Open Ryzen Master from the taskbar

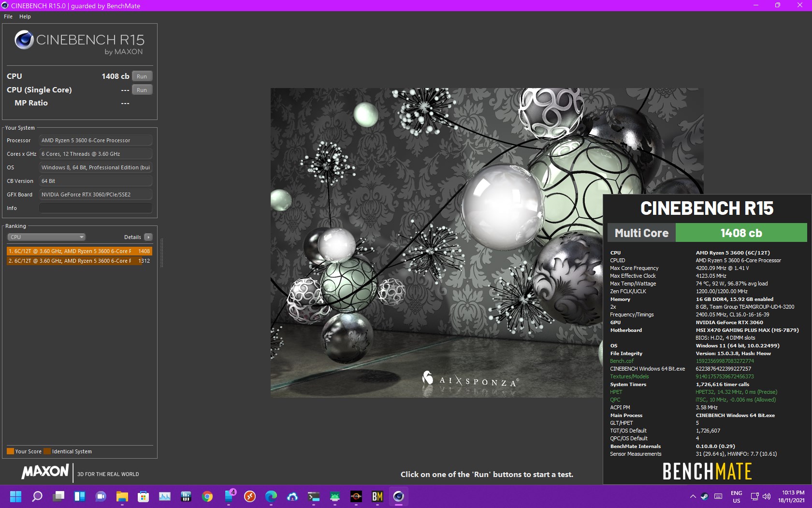(356, 496)
